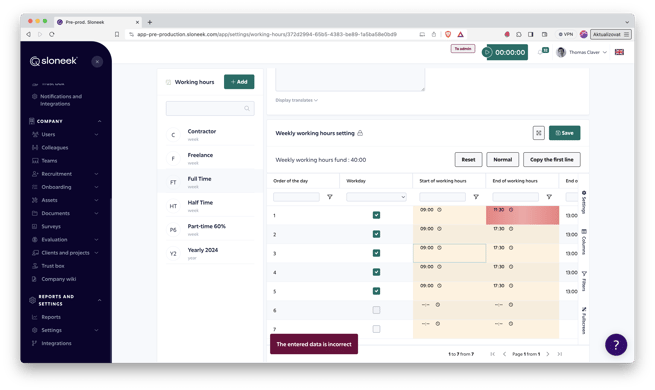Click the Save button

564,133
